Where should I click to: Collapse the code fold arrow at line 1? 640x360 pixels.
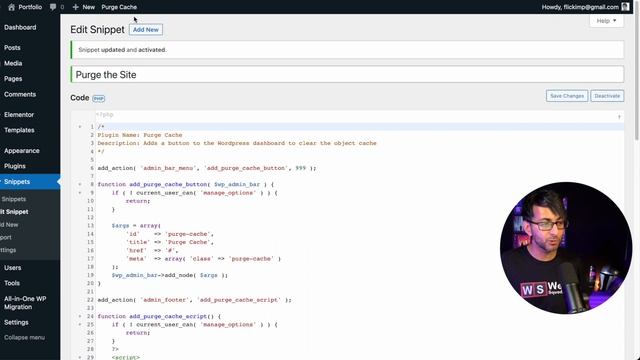click(x=80, y=127)
